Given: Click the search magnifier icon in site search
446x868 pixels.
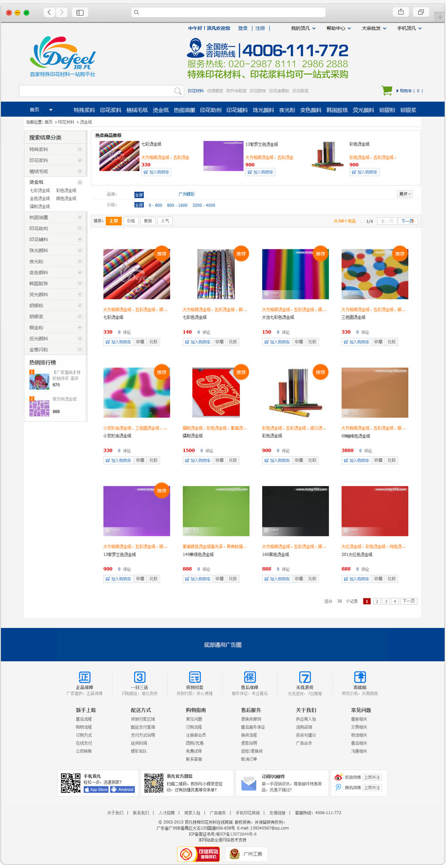Looking at the screenshot, I should pyautogui.click(x=178, y=91).
